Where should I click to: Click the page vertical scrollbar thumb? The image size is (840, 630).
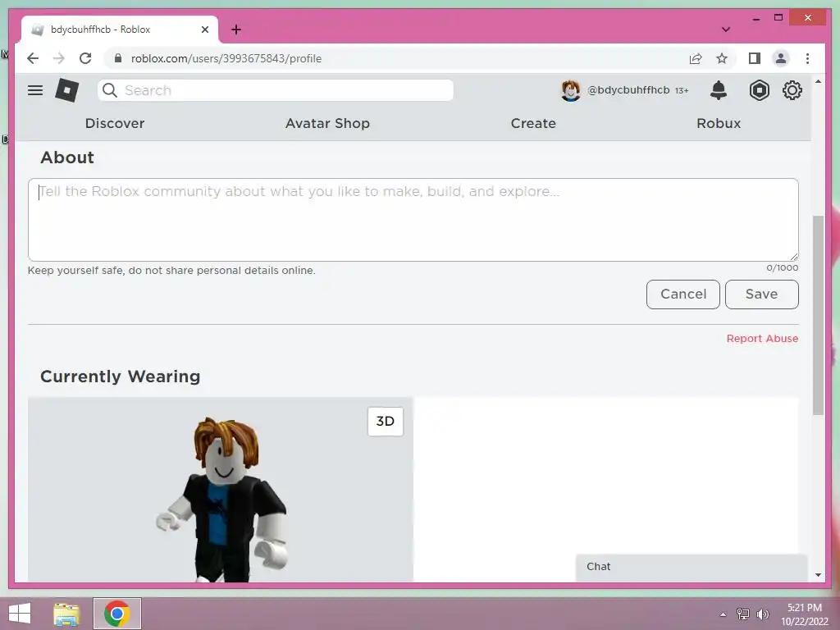tap(818, 315)
